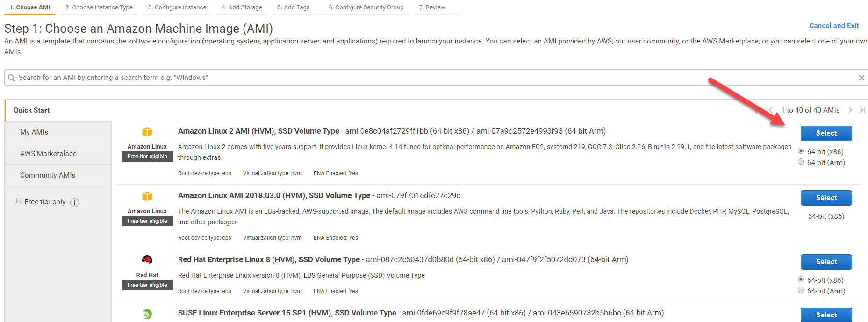Open Community AMIs in sidebar
This screenshot has width=868, height=322.
point(58,175)
